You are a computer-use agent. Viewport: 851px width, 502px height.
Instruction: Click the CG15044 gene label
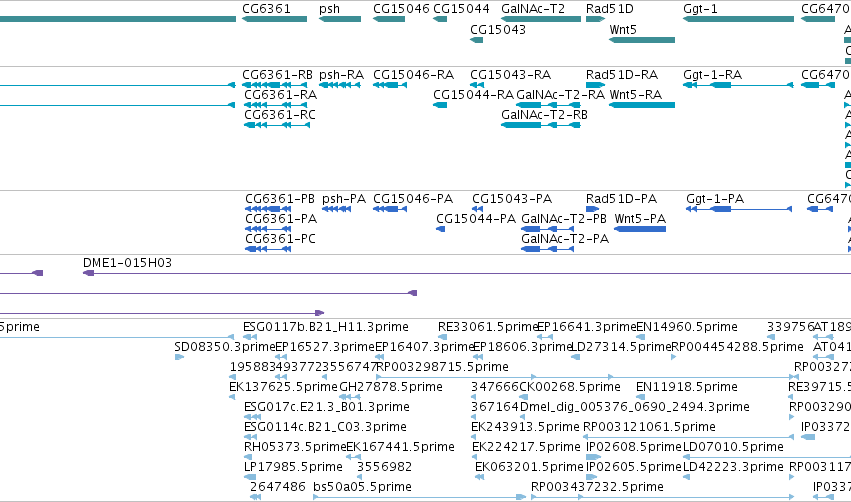461,9
